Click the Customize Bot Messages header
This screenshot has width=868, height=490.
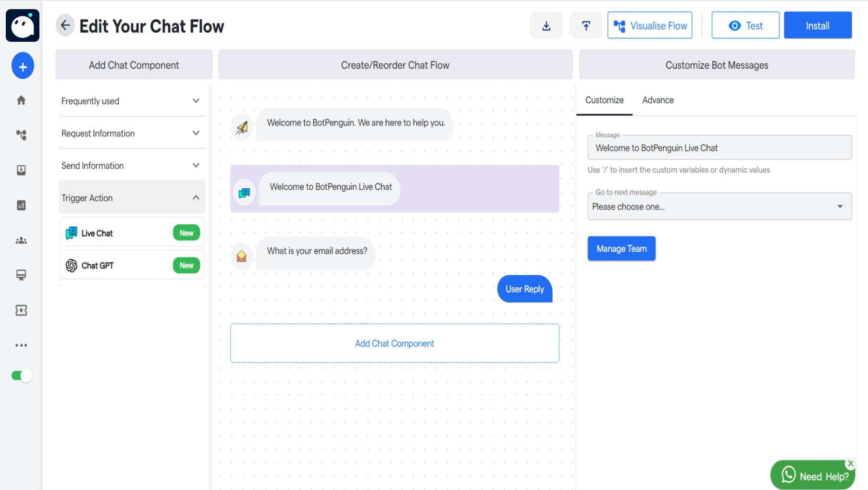(717, 65)
